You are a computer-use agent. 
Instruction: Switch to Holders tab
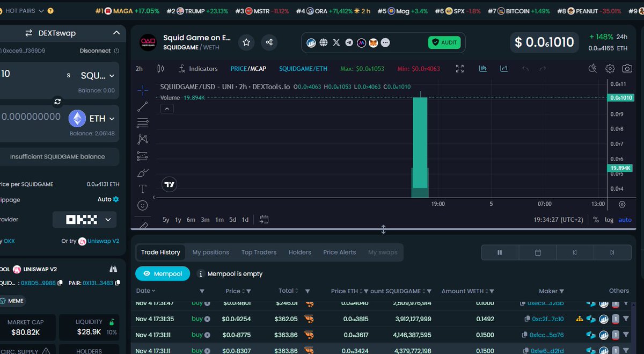(299, 252)
